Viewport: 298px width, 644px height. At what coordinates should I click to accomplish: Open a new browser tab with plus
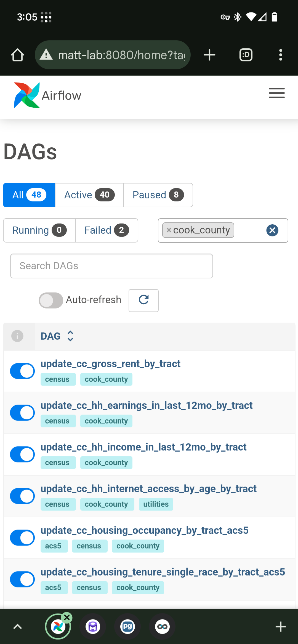[209, 55]
